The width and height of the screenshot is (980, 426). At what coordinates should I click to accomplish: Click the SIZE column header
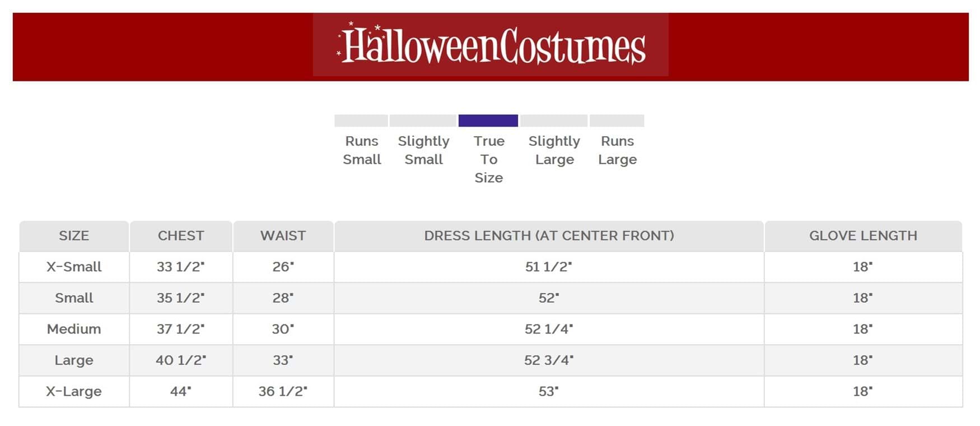coord(74,236)
